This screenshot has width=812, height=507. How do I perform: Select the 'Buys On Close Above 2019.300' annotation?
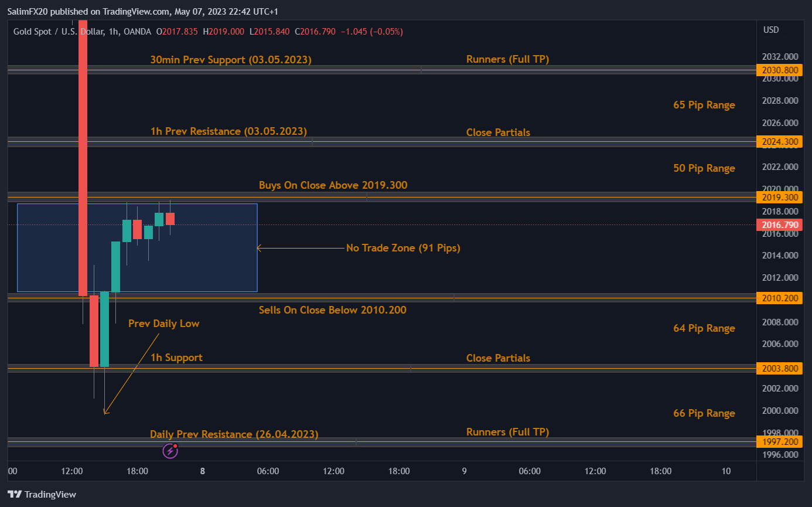pyautogui.click(x=333, y=185)
